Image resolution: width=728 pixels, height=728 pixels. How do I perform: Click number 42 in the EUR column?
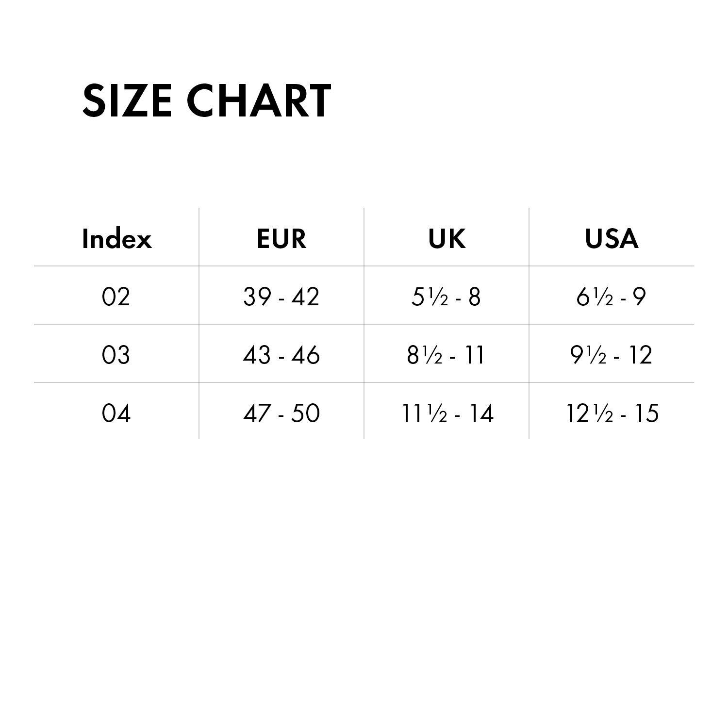tap(305, 297)
